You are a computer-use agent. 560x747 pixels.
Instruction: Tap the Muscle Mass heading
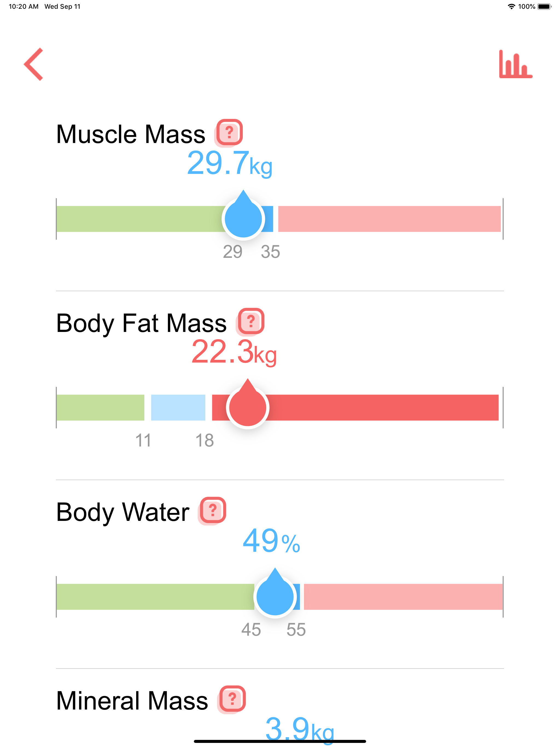pyautogui.click(x=130, y=135)
